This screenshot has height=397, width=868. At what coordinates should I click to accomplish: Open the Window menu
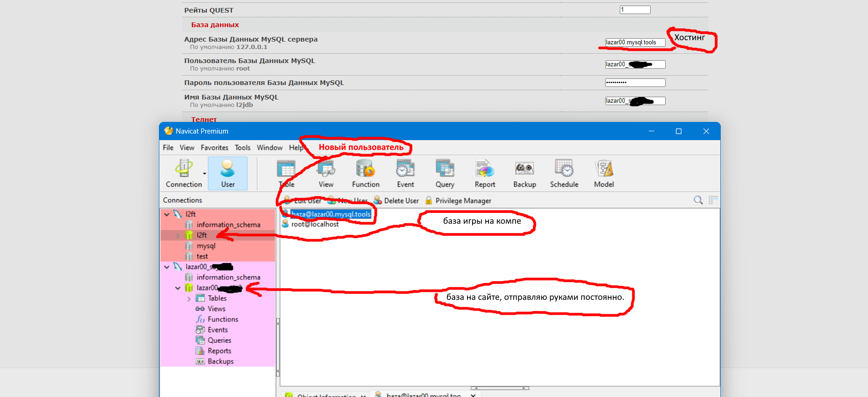270,148
